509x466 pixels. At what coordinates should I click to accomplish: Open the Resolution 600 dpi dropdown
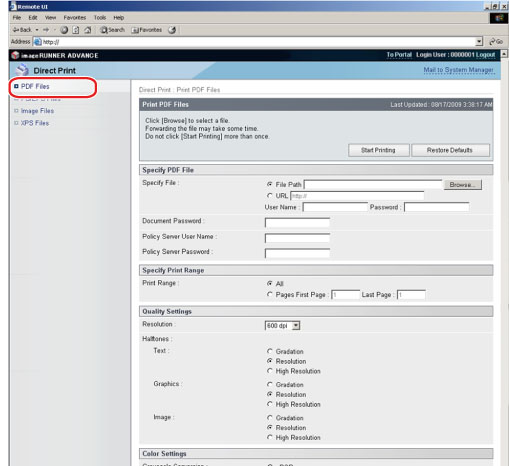[x=282, y=326]
